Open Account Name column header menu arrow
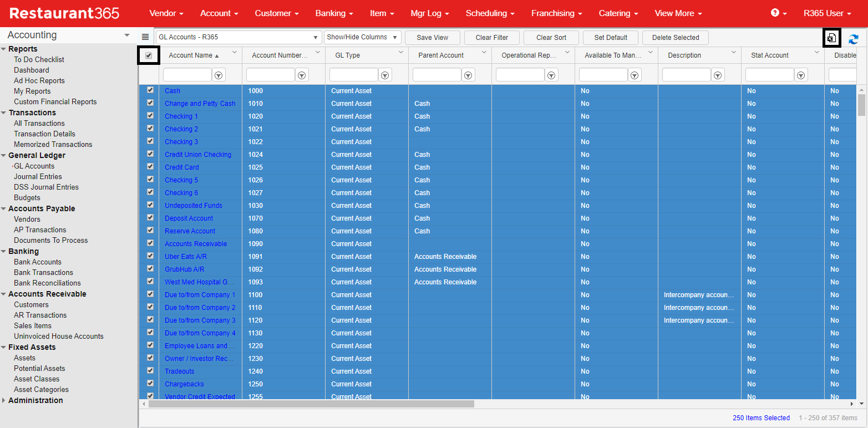This screenshot has width=868, height=428. click(234, 52)
